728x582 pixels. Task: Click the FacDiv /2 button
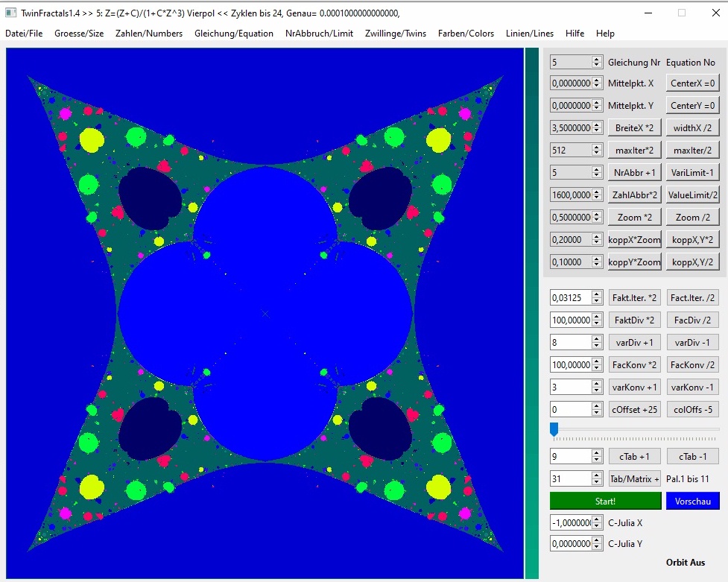click(693, 320)
